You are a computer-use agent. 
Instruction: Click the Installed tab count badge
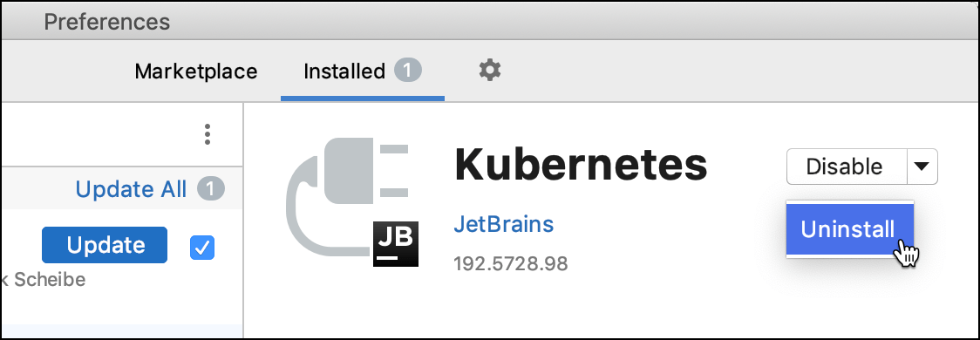click(x=408, y=71)
